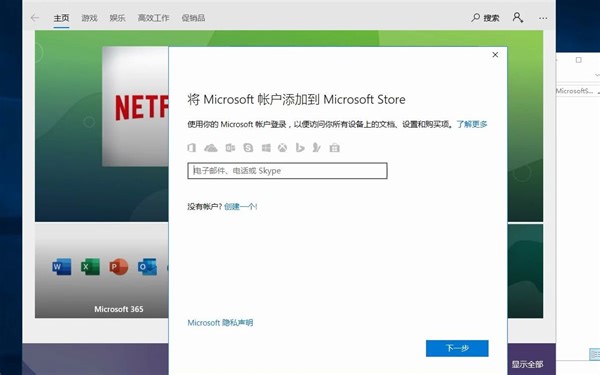Viewport: 600px width, 375px height.
Task: Switch to the 娱乐 tab
Action: coord(117,18)
